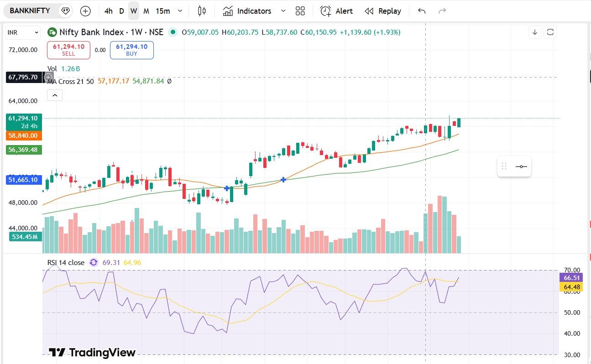Open the chart layout templates grid
Image resolution: width=591 pixels, height=364 pixels.
click(x=300, y=11)
